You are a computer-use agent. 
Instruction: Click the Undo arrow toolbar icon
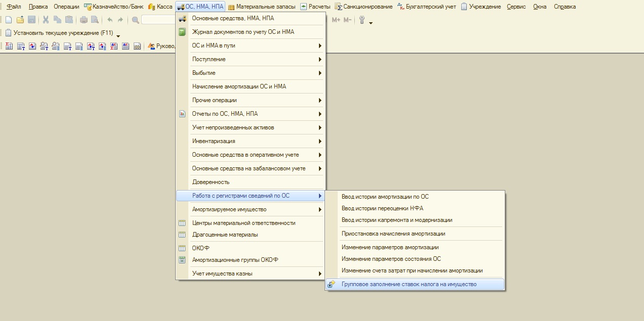[110, 20]
